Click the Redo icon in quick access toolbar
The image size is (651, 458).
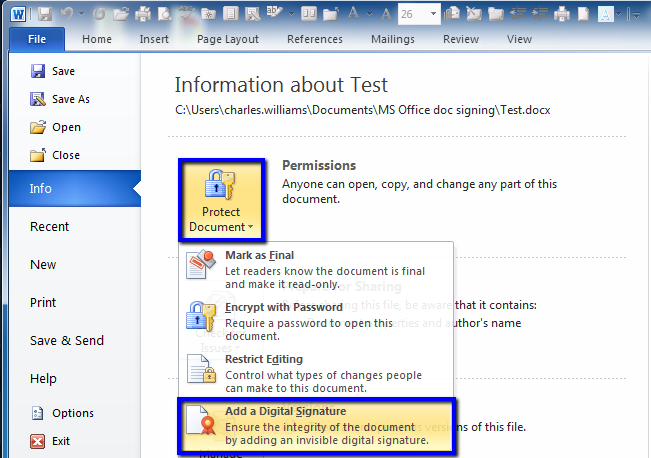click(99, 15)
